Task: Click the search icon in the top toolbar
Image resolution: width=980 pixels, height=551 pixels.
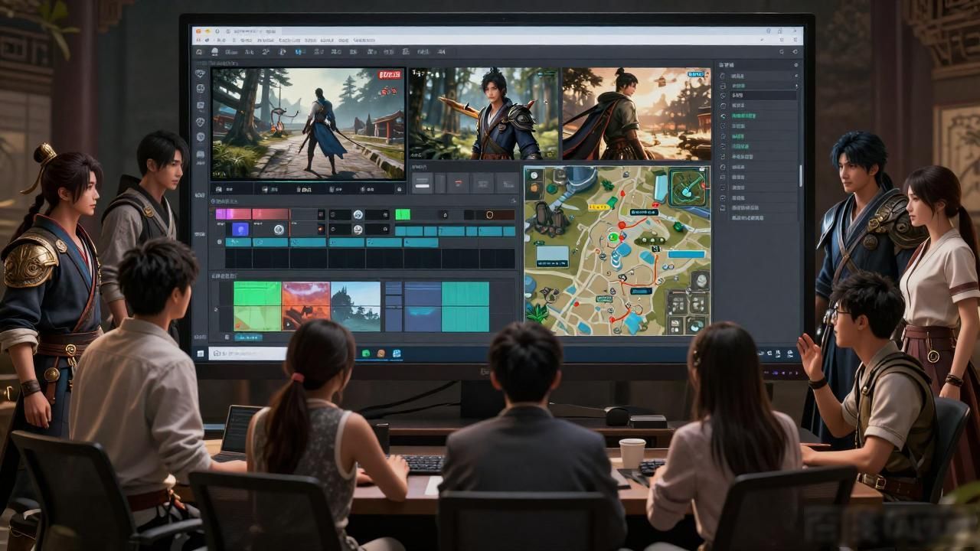Action: [x=781, y=52]
